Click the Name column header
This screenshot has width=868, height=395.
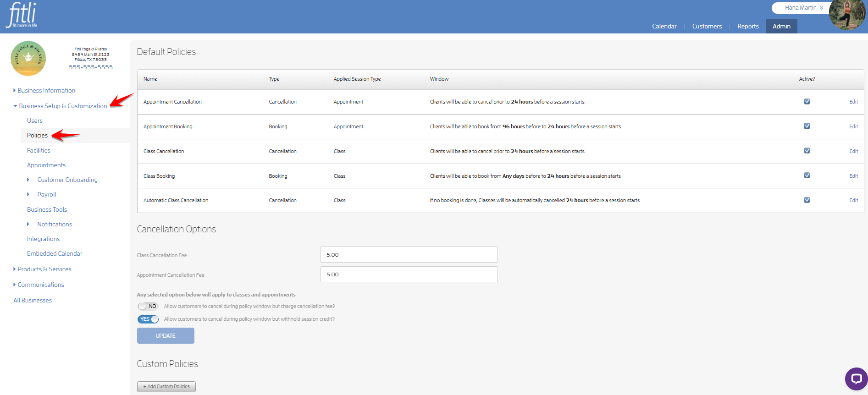click(150, 79)
